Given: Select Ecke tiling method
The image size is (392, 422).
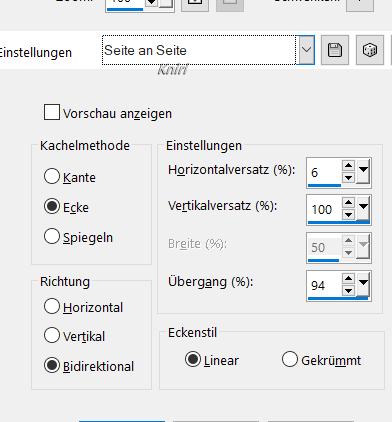Looking at the screenshot, I should pos(52,206).
